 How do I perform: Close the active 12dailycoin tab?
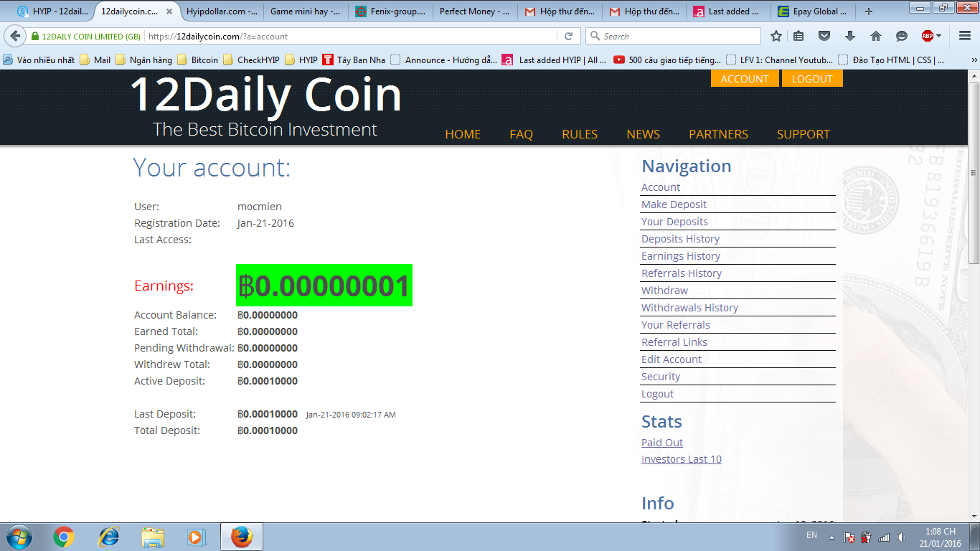(169, 11)
